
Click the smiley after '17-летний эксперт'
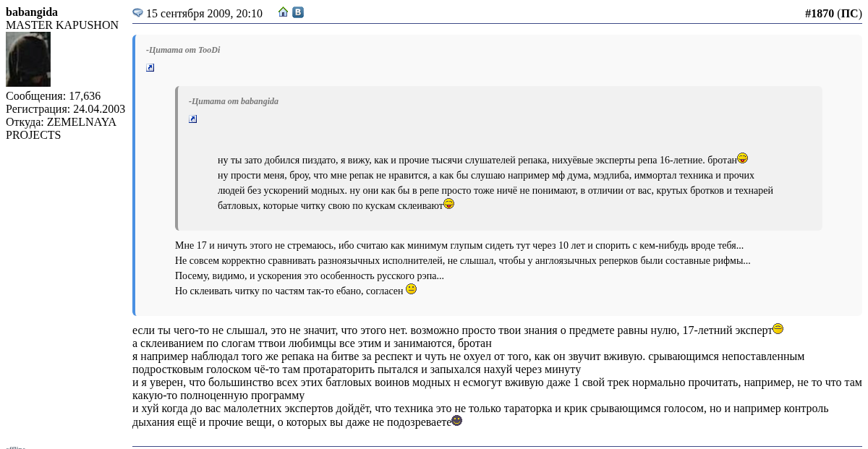pos(778,329)
